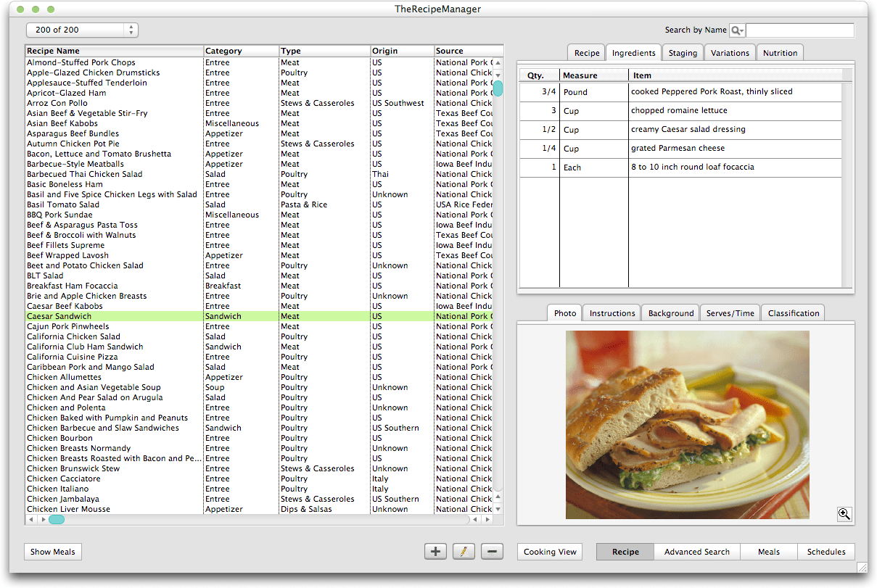Image resolution: width=877 pixels, height=588 pixels.
Task: Open the Background tab
Action: point(671,313)
